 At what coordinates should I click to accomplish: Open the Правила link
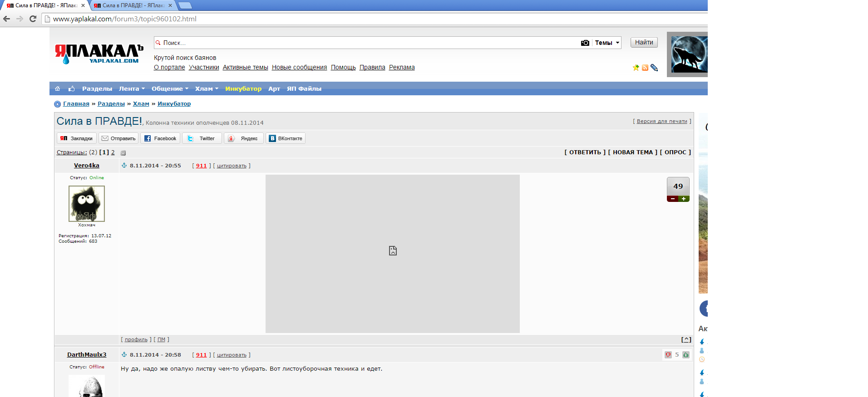coord(372,67)
